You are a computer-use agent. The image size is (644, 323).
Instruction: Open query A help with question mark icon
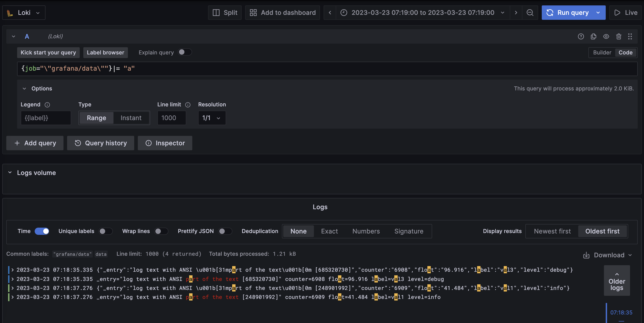click(581, 36)
